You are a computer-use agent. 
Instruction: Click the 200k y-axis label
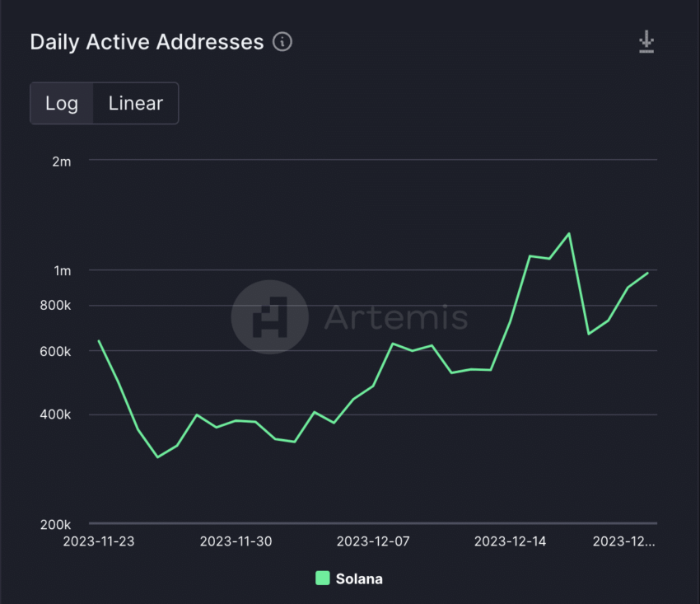pos(55,524)
